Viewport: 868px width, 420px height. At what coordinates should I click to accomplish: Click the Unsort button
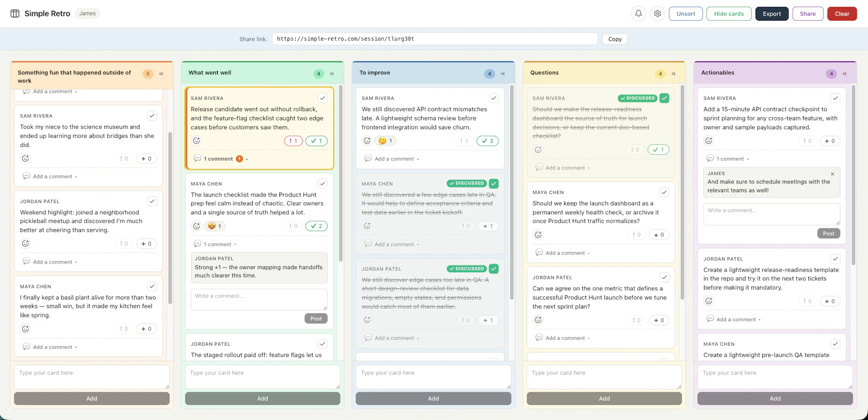(x=686, y=14)
